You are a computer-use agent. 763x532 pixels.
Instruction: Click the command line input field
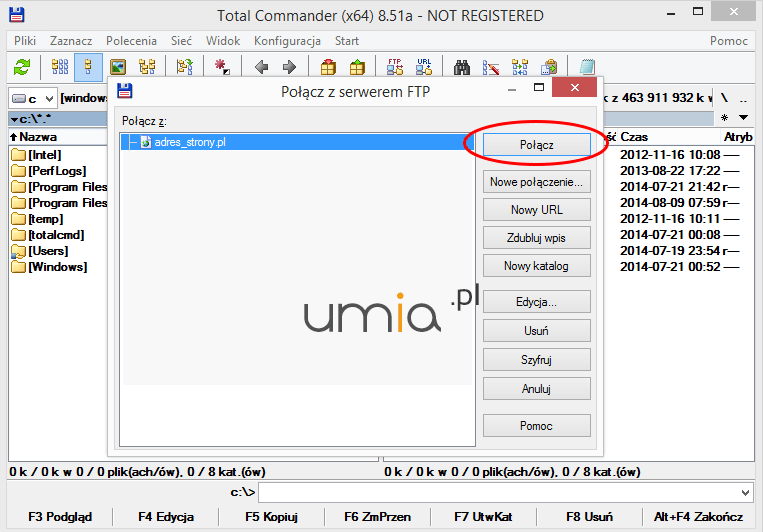pos(500,492)
